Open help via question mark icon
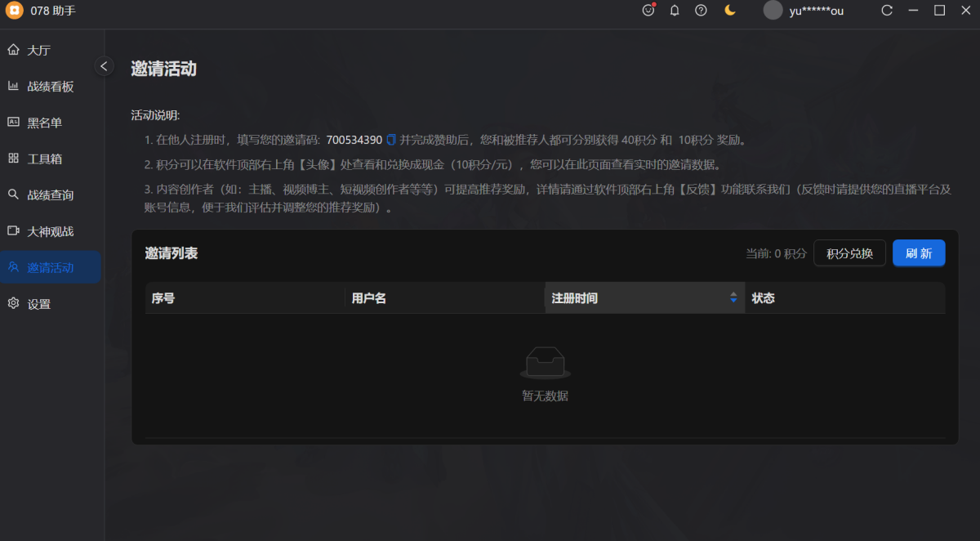 pos(701,11)
